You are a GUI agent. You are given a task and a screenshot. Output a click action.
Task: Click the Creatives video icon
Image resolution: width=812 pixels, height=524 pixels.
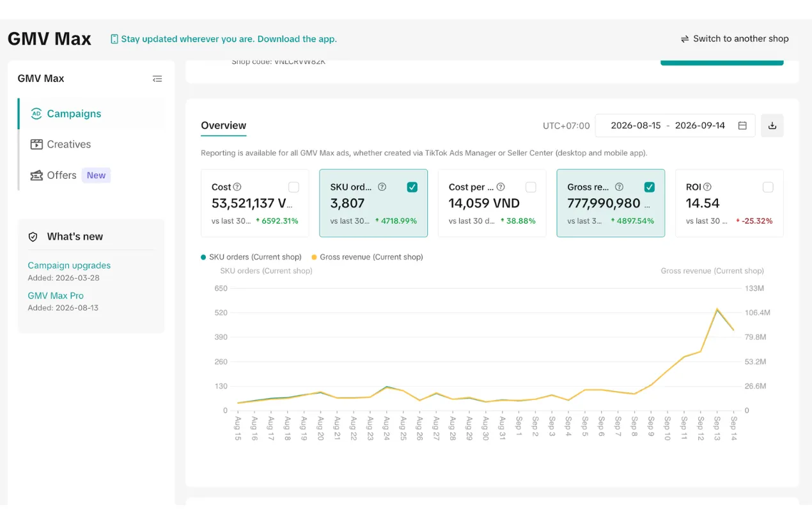click(36, 144)
